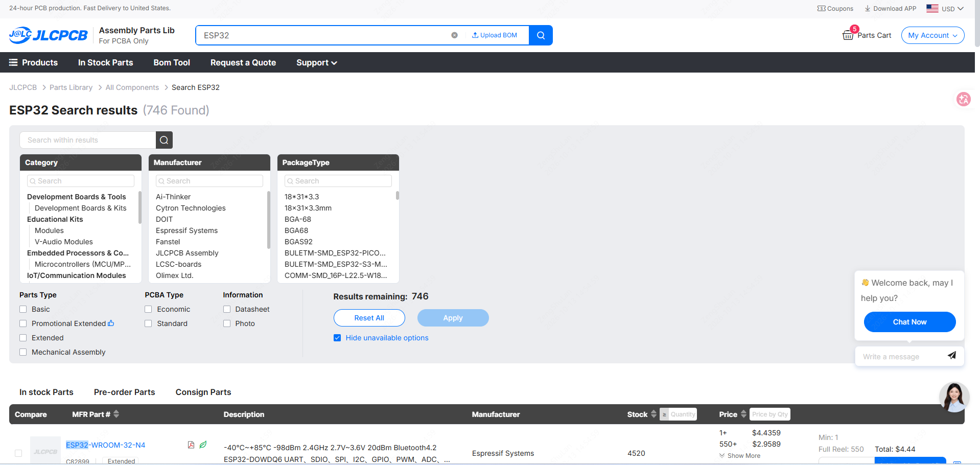
Task: Uncheck Hide unavailable options
Action: pos(337,338)
